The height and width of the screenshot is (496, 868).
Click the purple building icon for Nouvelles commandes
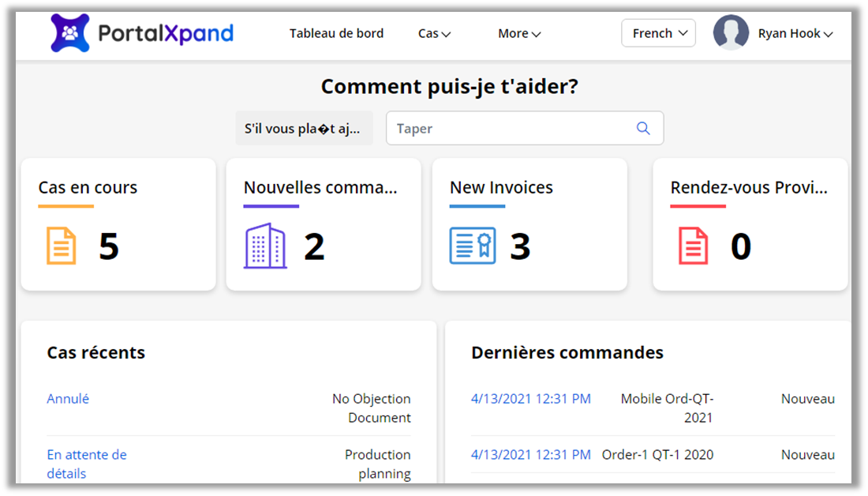pos(264,246)
